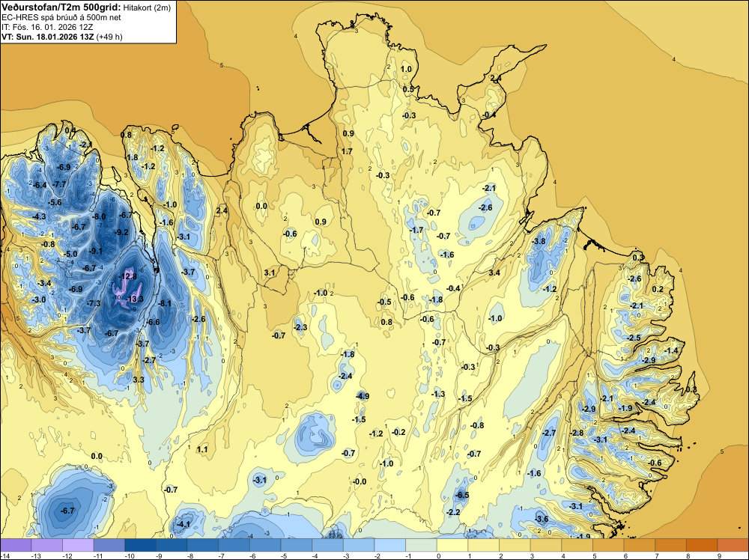This screenshot has width=749, height=560.
Task: Click the -5 label in the legend
Action: click(x=283, y=556)
